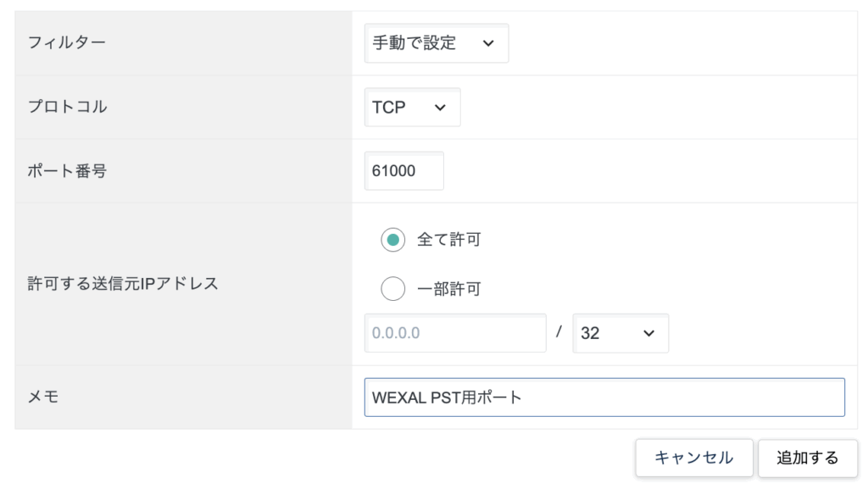Select the 一部許可 radio button

[x=393, y=288]
